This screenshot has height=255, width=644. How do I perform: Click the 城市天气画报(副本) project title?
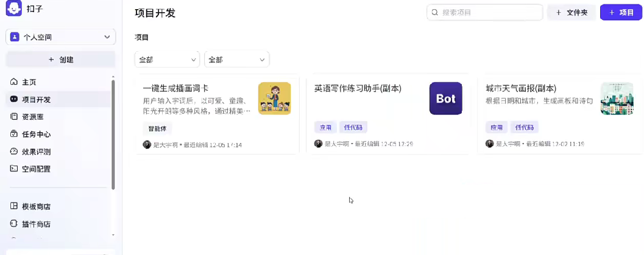pyautogui.click(x=520, y=88)
